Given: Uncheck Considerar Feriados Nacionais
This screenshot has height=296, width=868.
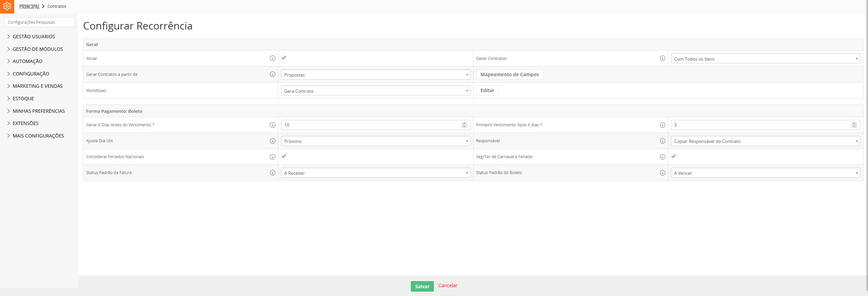Looking at the screenshot, I should [284, 156].
